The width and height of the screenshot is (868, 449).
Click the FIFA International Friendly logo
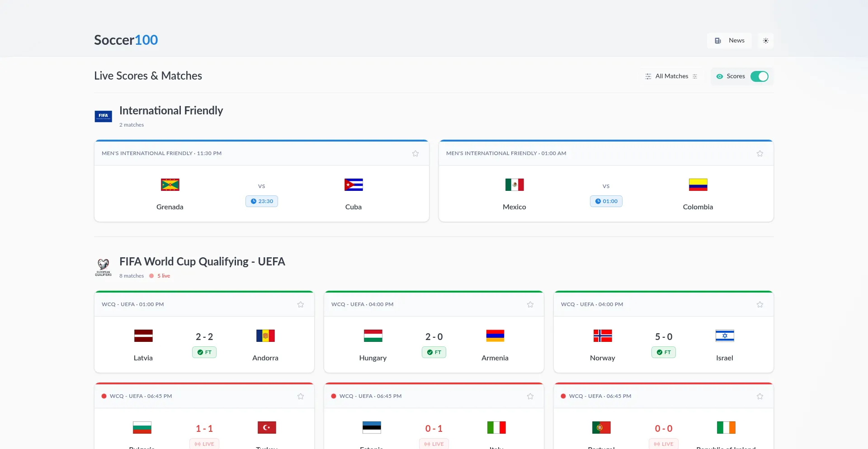103,116
